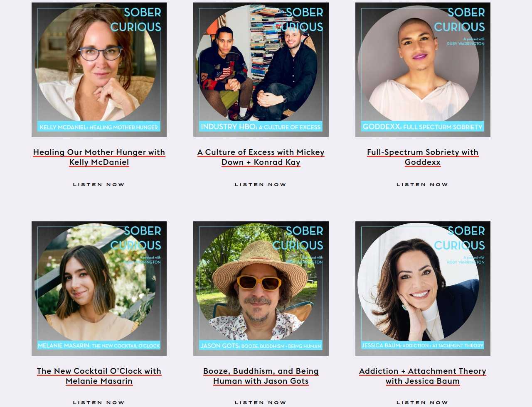This screenshot has height=407, width=532.
Task: Open 'The New Cocktail O'Clock' title link
Action: 99,376
